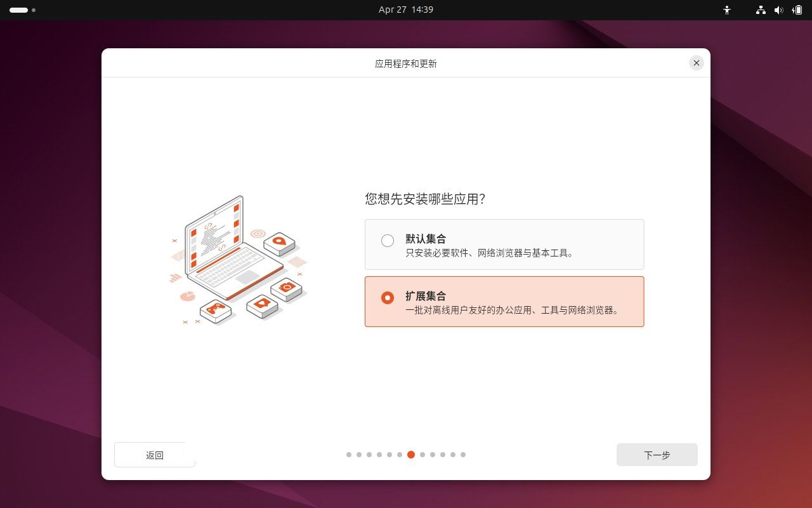
Task: Click the highlighted orange progress dot
Action: pos(411,455)
